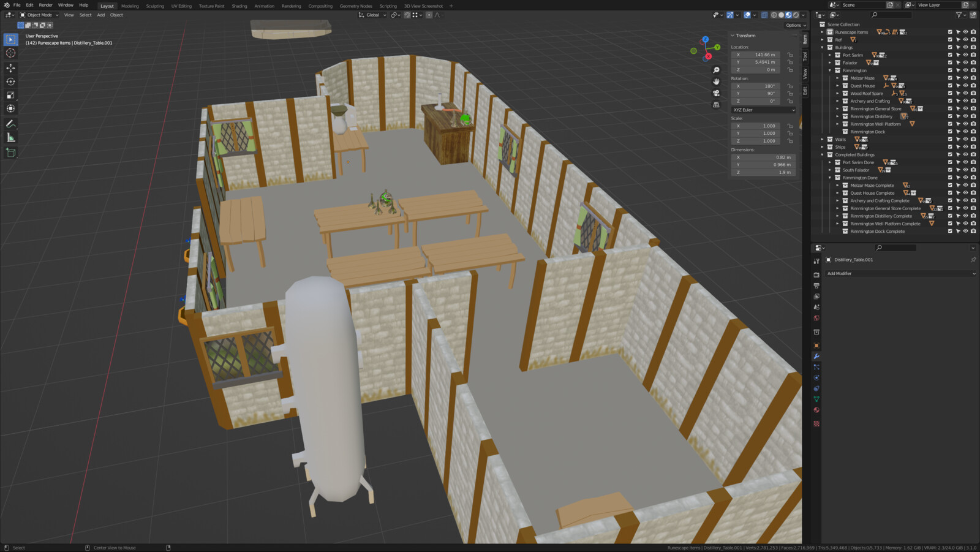The image size is (980, 552).
Task: Open the Render menu
Action: point(46,5)
